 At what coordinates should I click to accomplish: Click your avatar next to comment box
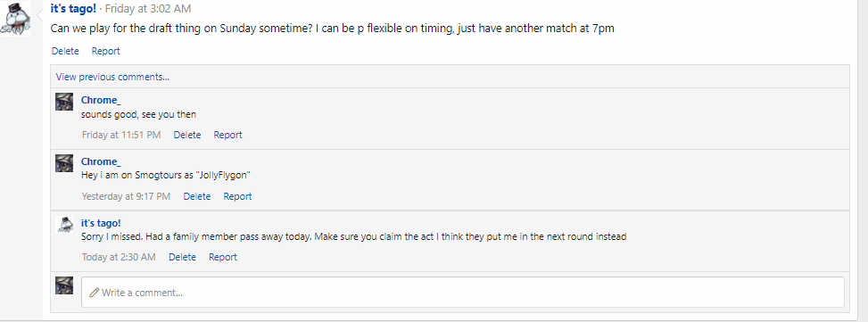(64, 285)
